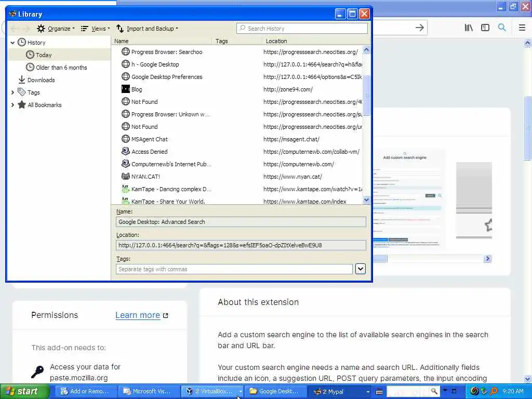Click the browser page scroll up arrow
This screenshot has width=532, height=399.
click(528, 43)
